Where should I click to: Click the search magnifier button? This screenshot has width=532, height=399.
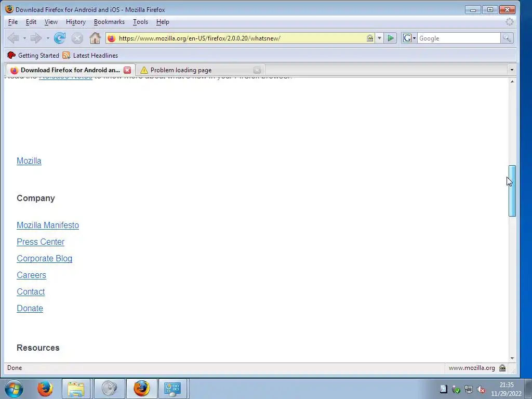tap(507, 38)
